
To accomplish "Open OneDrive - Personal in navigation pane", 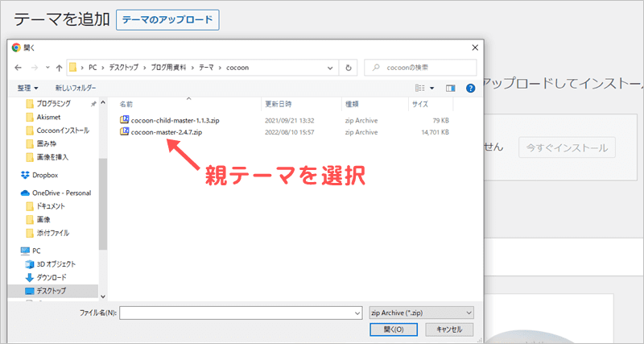I will (60, 193).
